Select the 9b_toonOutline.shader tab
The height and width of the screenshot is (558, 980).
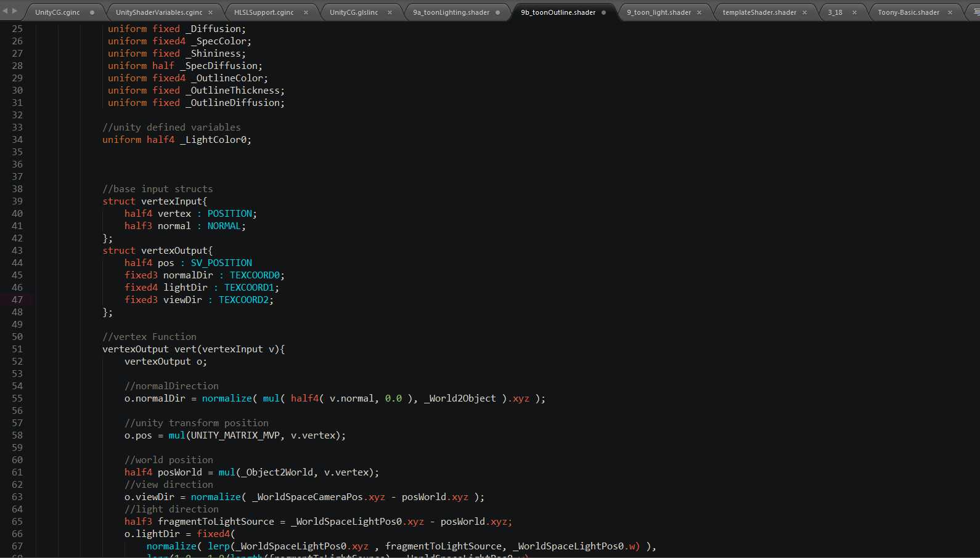coord(558,12)
